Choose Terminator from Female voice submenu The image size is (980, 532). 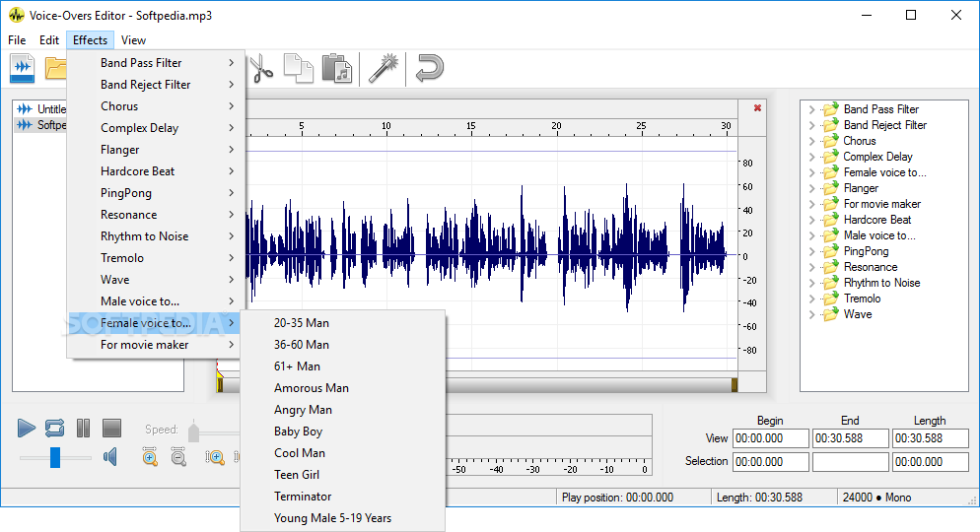pyautogui.click(x=303, y=497)
